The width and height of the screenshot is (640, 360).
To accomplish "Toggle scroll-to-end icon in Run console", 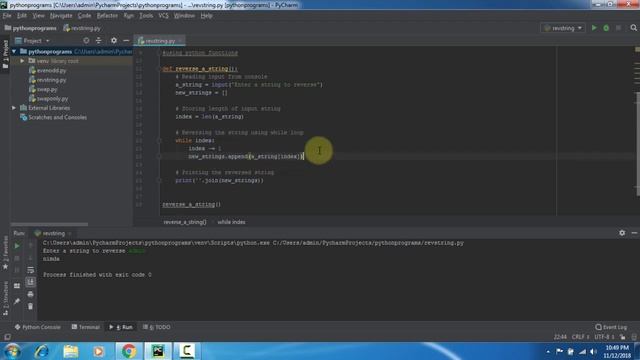I will (31, 282).
